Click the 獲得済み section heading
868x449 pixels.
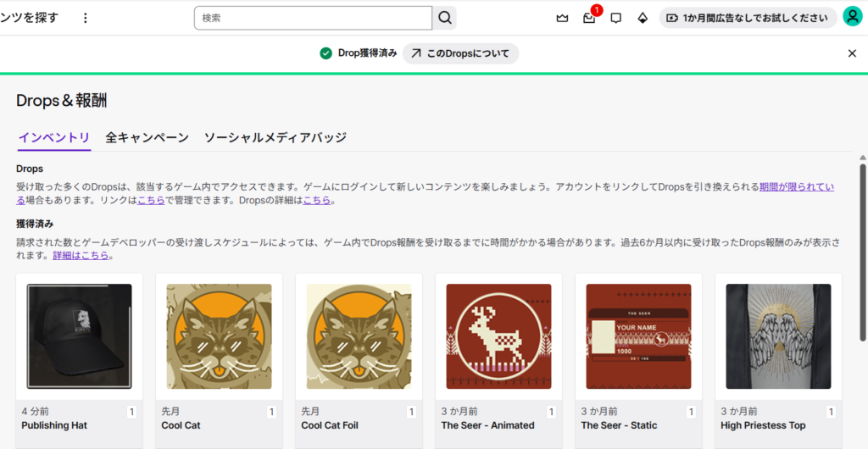click(35, 224)
